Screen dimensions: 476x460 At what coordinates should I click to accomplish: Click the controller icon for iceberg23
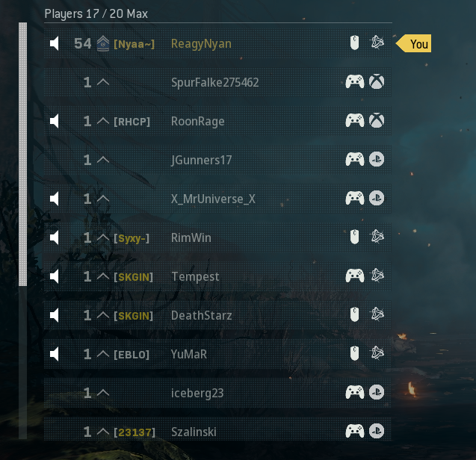click(355, 392)
